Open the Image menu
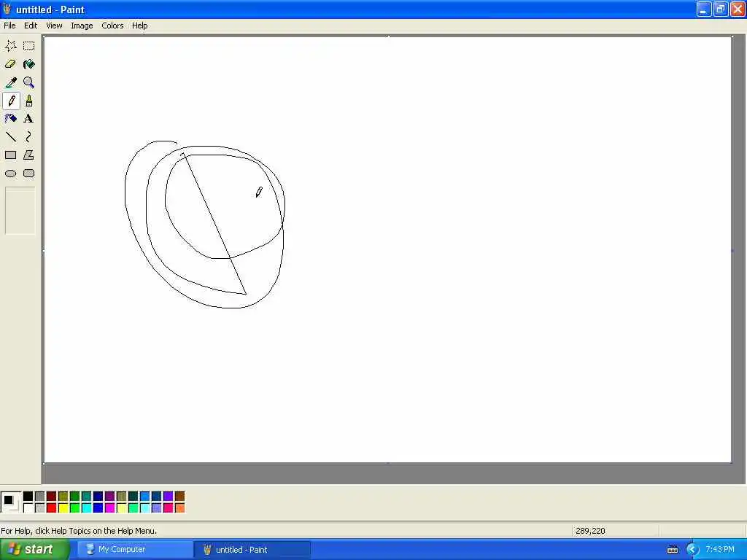Screen dimensions: 747x560 [82, 26]
